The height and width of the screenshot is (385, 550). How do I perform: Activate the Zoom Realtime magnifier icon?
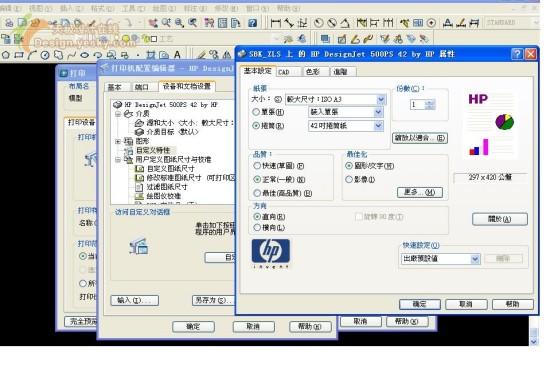pos(166,23)
